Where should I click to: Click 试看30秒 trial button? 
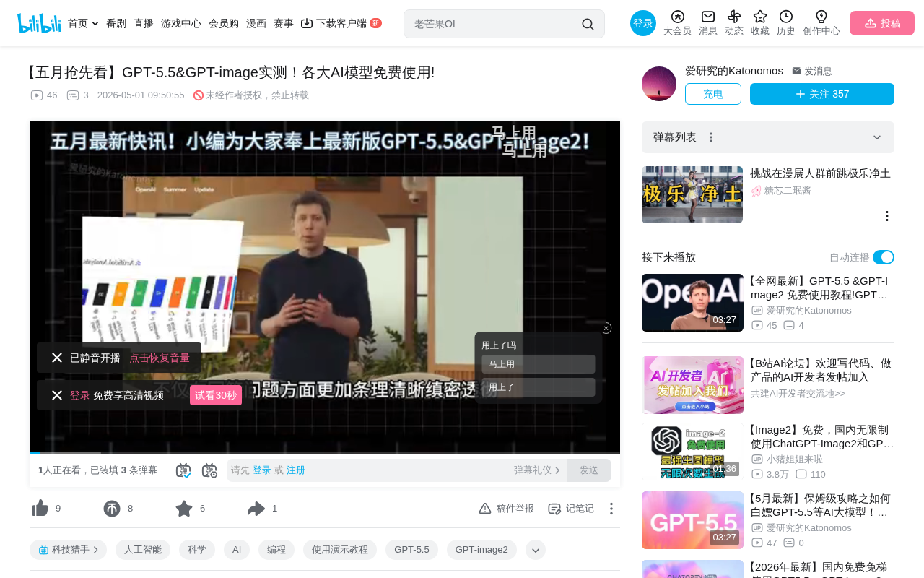pyautogui.click(x=216, y=395)
